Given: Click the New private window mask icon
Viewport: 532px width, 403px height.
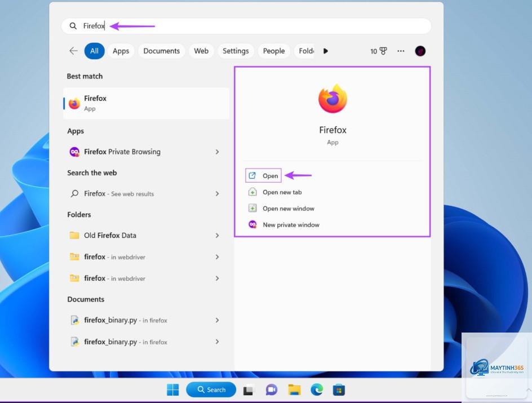Looking at the screenshot, I should (x=252, y=224).
